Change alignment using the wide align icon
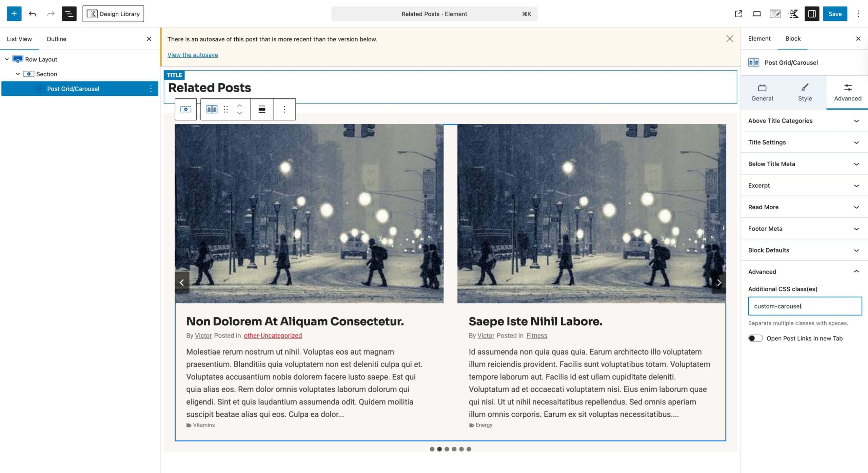The image size is (868, 473). pyautogui.click(x=261, y=109)
